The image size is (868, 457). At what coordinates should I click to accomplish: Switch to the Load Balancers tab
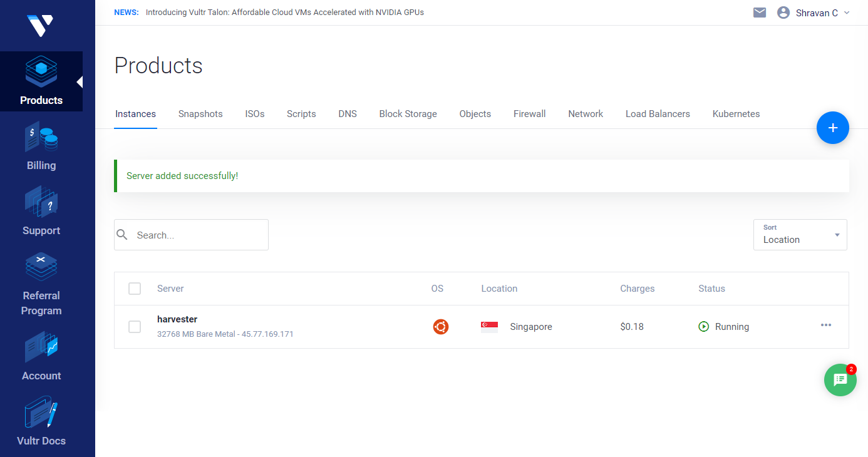pyautogui.click(x=658, y=114)
